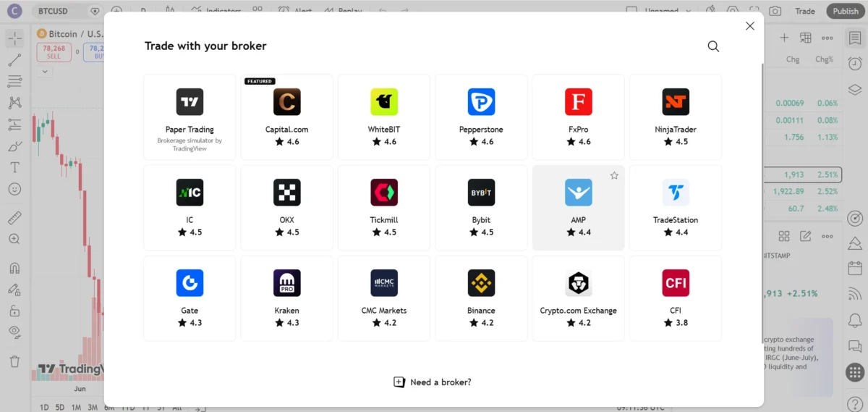Open the FxPro broker card
This screenshot has width=868, height=412.
(578, 117)
